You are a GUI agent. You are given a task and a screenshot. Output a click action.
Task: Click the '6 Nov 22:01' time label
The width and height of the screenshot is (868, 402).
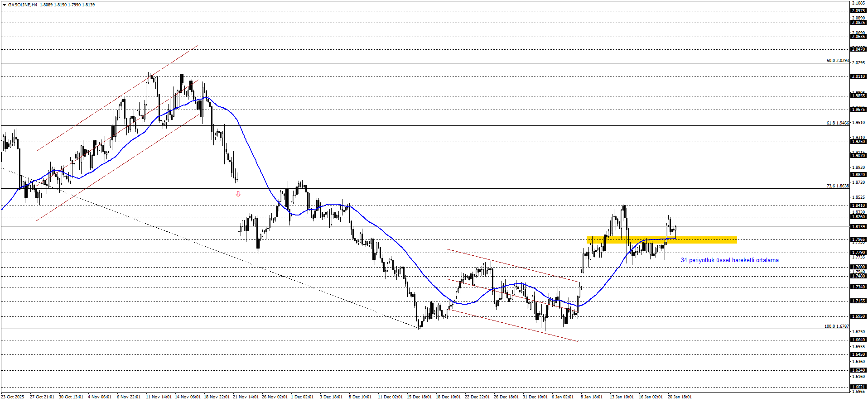click(x=129, y=397)
